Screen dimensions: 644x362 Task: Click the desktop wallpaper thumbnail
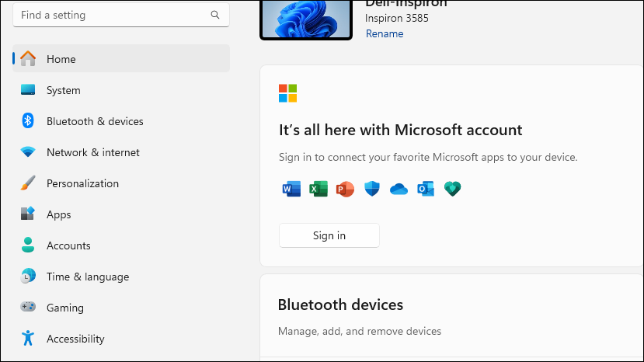tap(306, 19)
